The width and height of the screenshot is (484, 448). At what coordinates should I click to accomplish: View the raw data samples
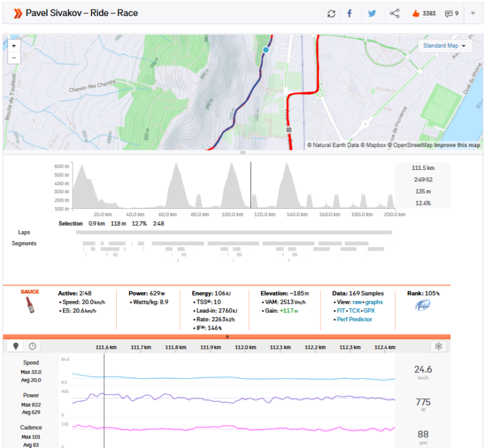358,303
